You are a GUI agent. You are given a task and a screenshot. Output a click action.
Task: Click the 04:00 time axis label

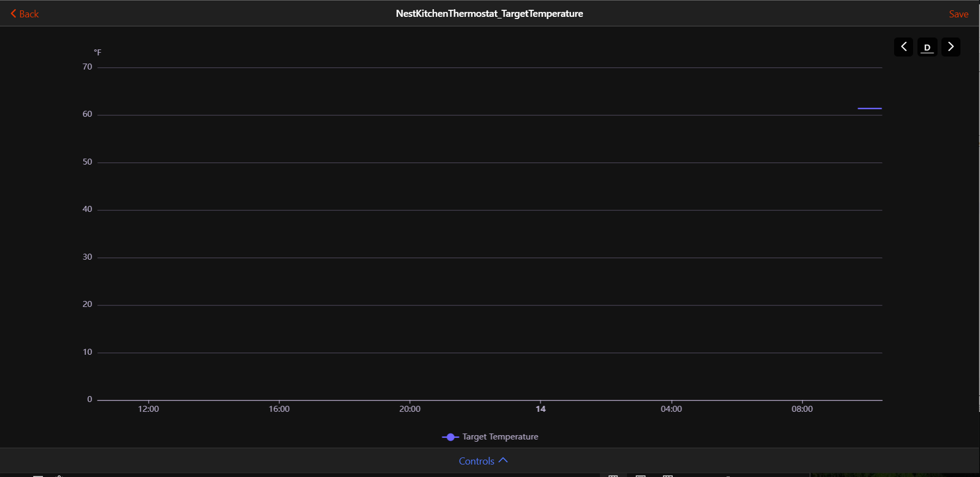pyautogui.click(x=671, y=409)
